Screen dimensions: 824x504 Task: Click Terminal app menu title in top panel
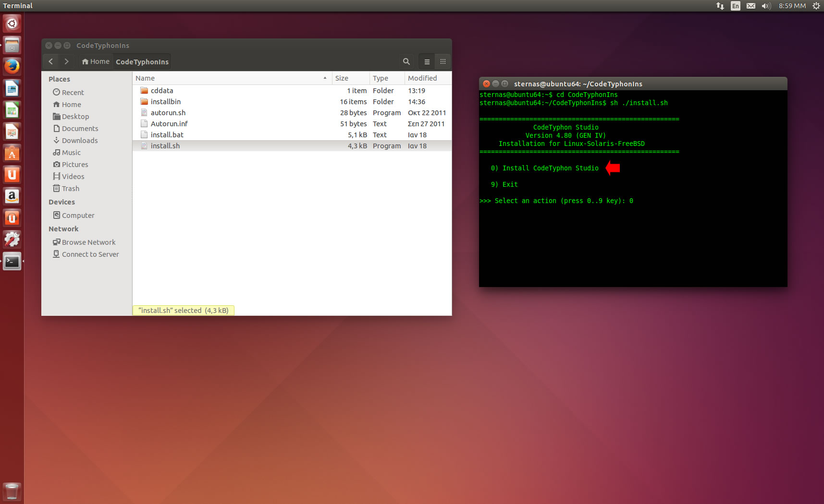click(18, 6)
